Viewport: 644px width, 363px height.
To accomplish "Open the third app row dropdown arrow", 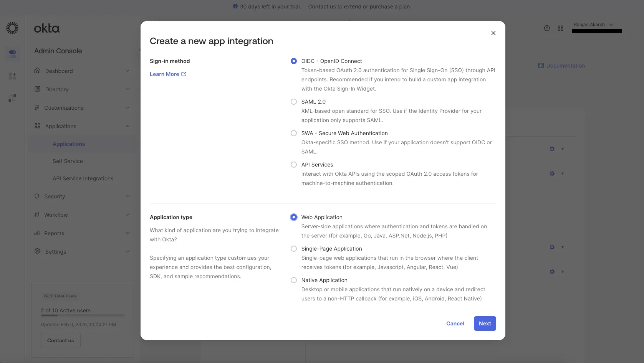I will [563, 247].
